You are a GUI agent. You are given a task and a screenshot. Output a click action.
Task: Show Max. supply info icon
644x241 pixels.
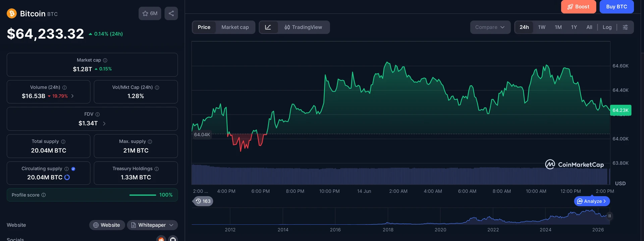[x=150, y=142]
